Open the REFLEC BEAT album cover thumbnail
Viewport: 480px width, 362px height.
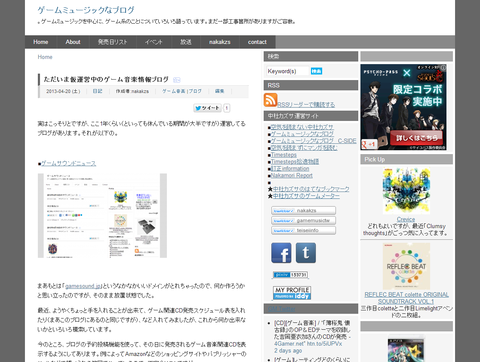(x=406, y=266)
